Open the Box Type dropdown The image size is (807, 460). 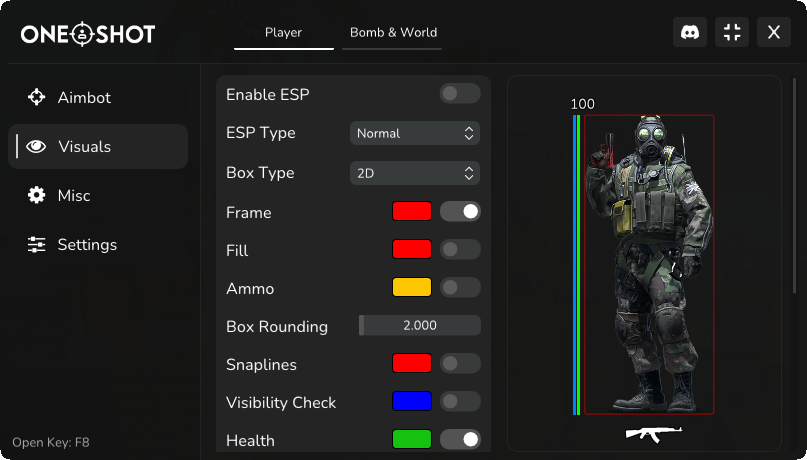(x=415, y=173)
